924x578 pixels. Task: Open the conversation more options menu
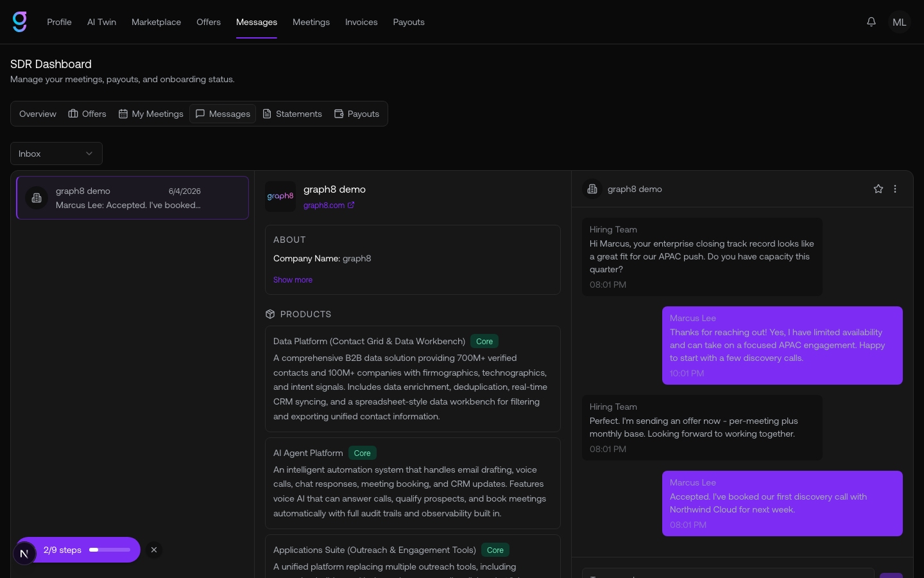895,189
